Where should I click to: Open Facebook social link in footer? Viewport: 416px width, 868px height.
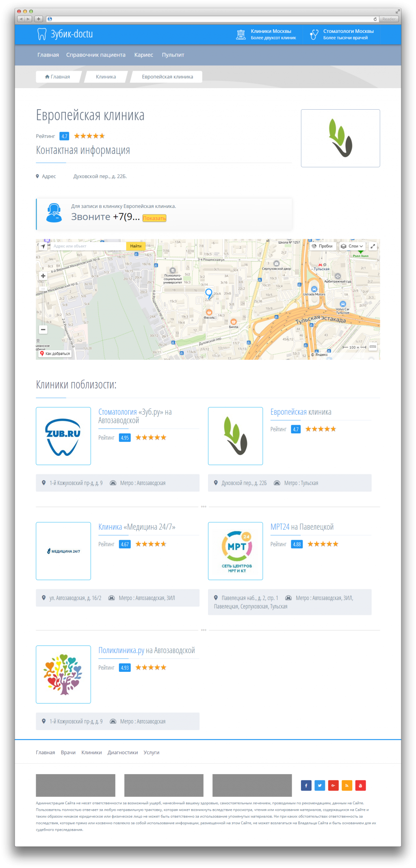point(306,785)
